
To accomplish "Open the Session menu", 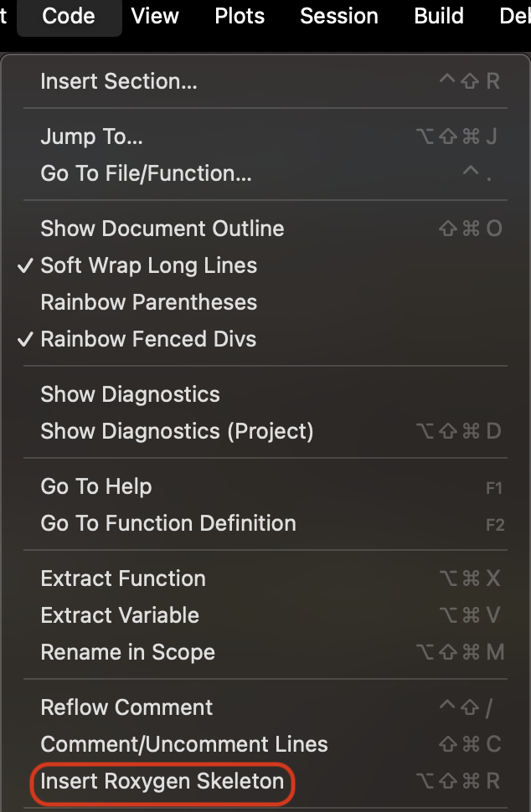I will click(339, 16).
